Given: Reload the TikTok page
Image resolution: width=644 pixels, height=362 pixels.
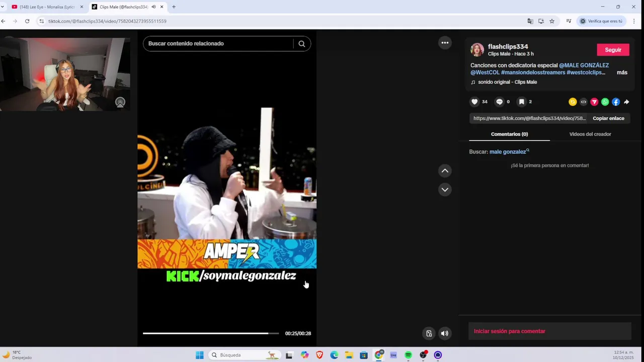Looking at the screenshot, I should click(27, 21).
